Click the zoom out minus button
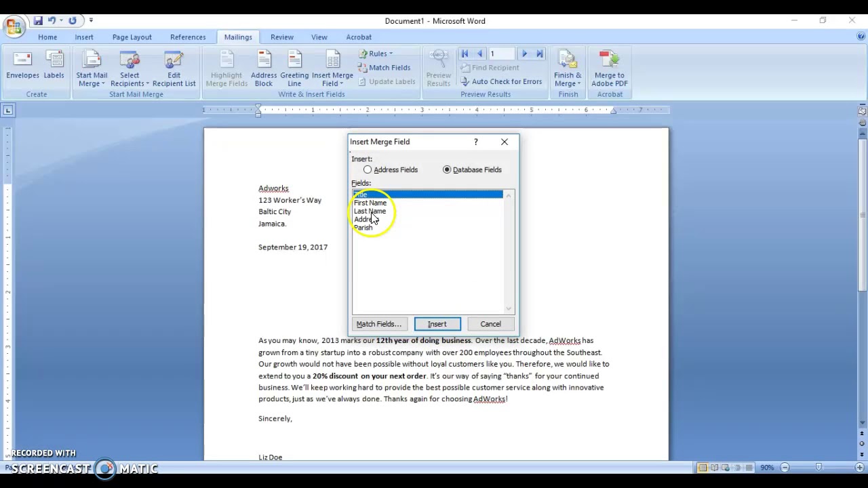 [x=785, y=468]
